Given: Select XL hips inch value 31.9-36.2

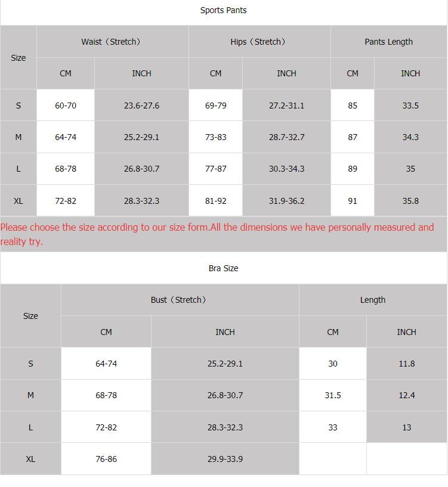Looking at the screenshot, I should click(x=286, y=201).
